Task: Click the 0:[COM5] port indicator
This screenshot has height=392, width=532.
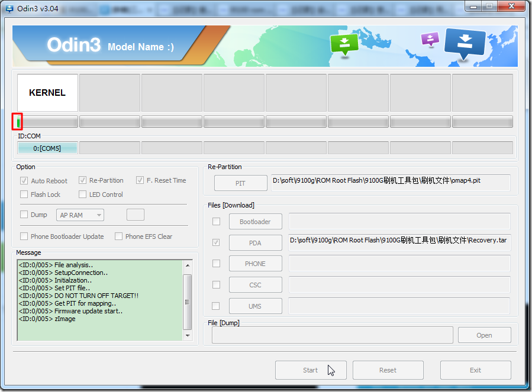Action: tap(47, 148)
